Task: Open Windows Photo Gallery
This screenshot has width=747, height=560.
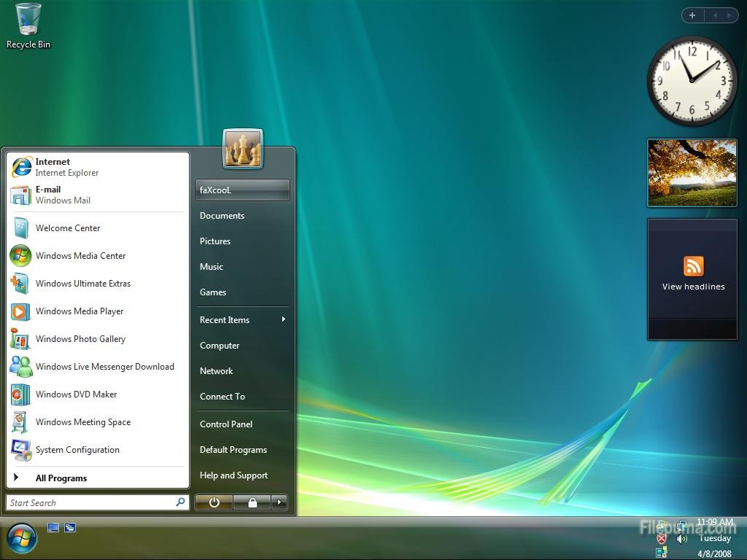Action: coord(80,339)
